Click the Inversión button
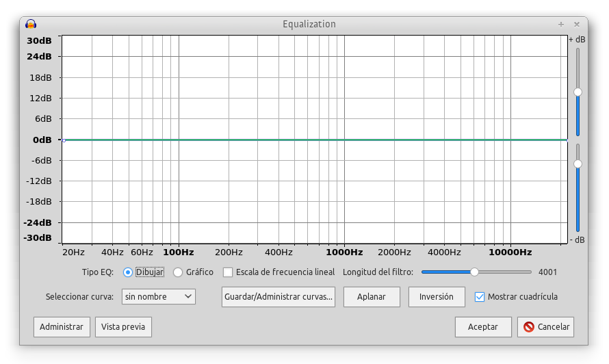The height and width of the screenshot is (364, 609). click(437, 297)
